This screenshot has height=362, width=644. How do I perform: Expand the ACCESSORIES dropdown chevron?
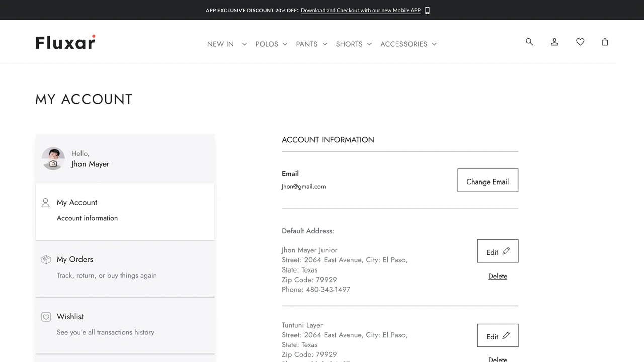pyautogui.click(x=434, y=44)
